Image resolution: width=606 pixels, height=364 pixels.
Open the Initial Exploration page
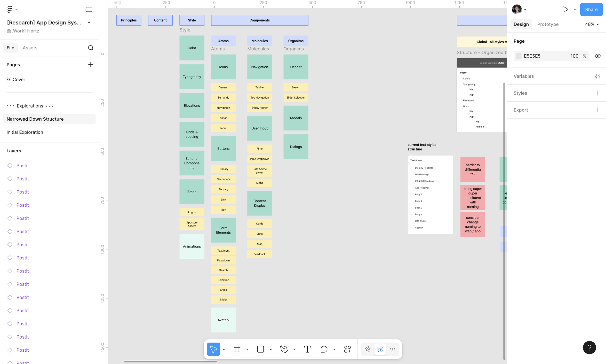25,132
